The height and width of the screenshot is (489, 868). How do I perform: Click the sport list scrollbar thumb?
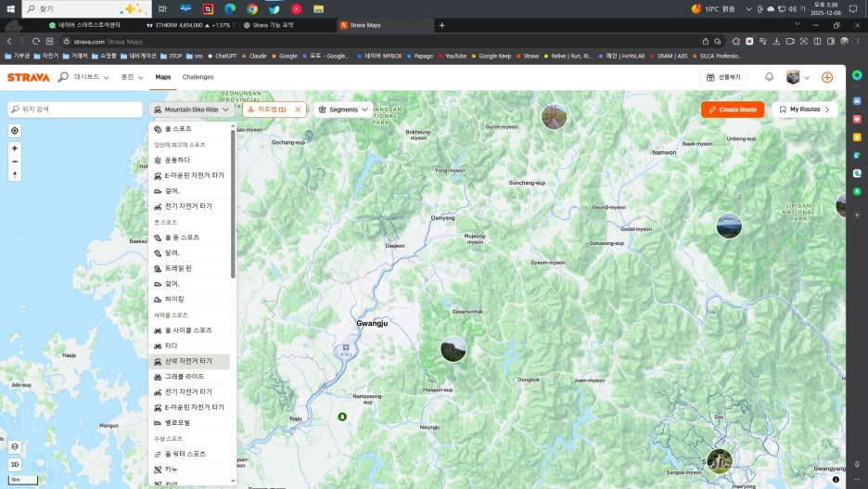click(x=233, y=204)
